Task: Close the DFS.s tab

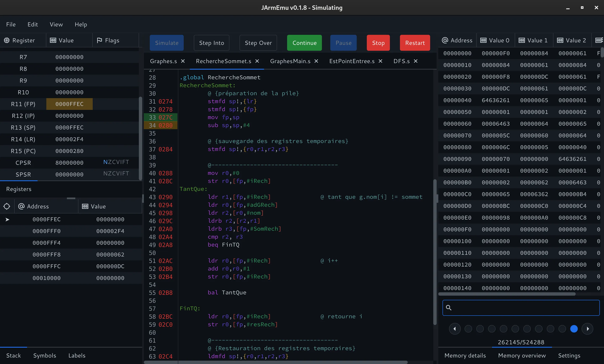Action: point(416,61)
